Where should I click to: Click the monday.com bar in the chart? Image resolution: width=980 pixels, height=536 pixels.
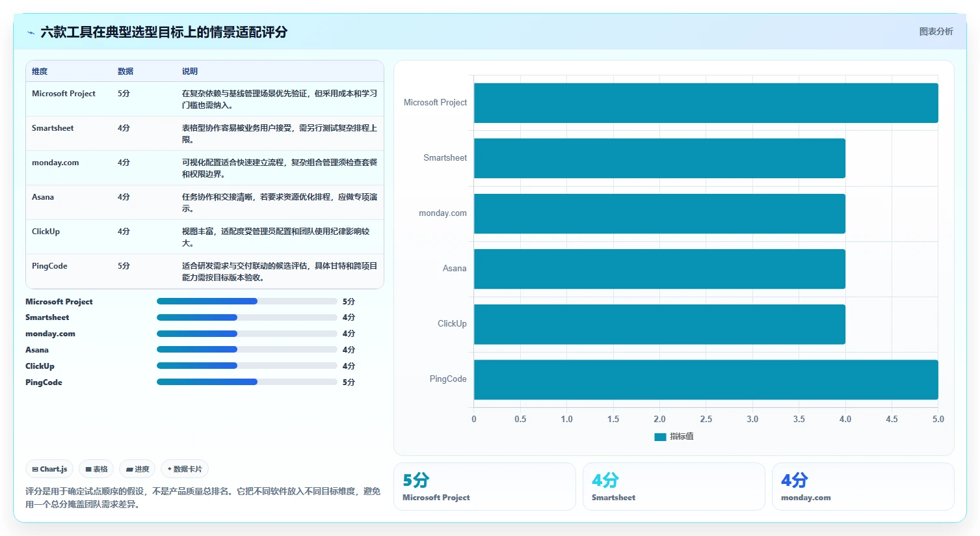pos(659,213)
